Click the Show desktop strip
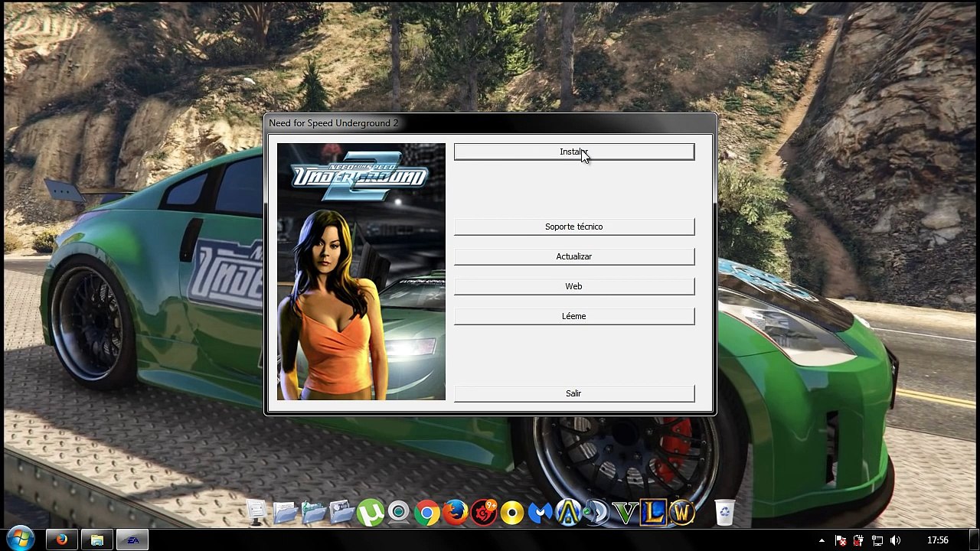980x551 pixels. pyautogui.click(x=975, y=540)
